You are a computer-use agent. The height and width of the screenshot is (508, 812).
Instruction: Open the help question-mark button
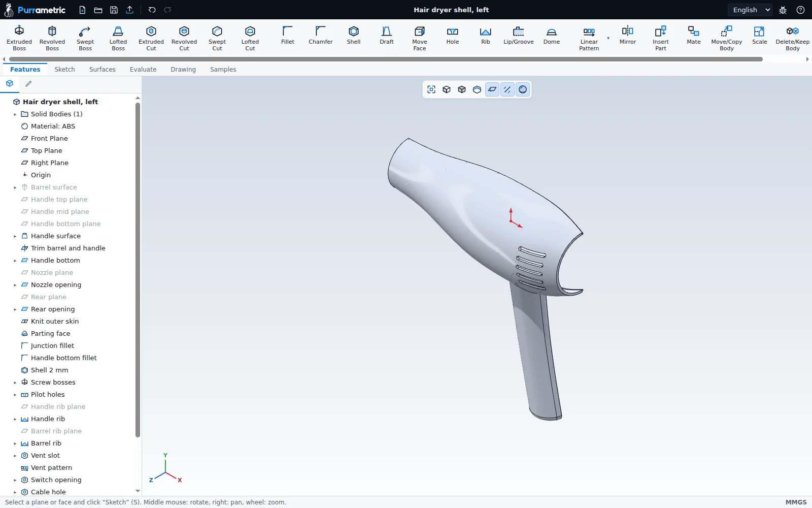pos(800,10)
